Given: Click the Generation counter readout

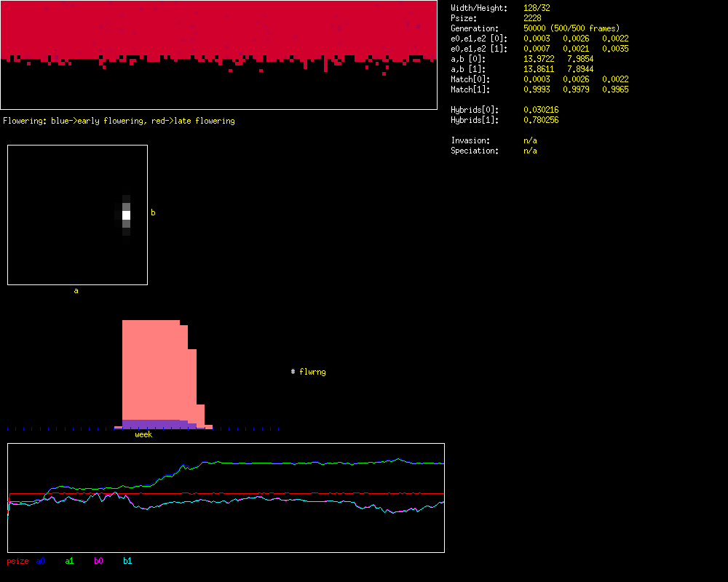Looking at the screenshot, I should (571, 28).
